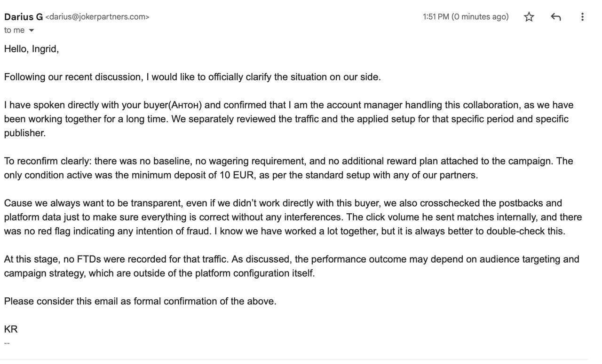Click the "10 EUR" minimum deposit text
This screenshot has height=364, width=602.
tap(238, 175)
